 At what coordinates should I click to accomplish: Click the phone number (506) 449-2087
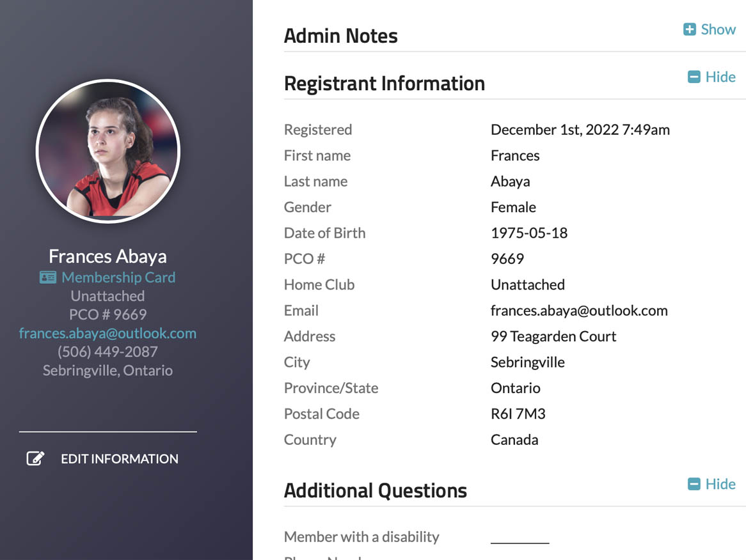[x=107, y=352]
